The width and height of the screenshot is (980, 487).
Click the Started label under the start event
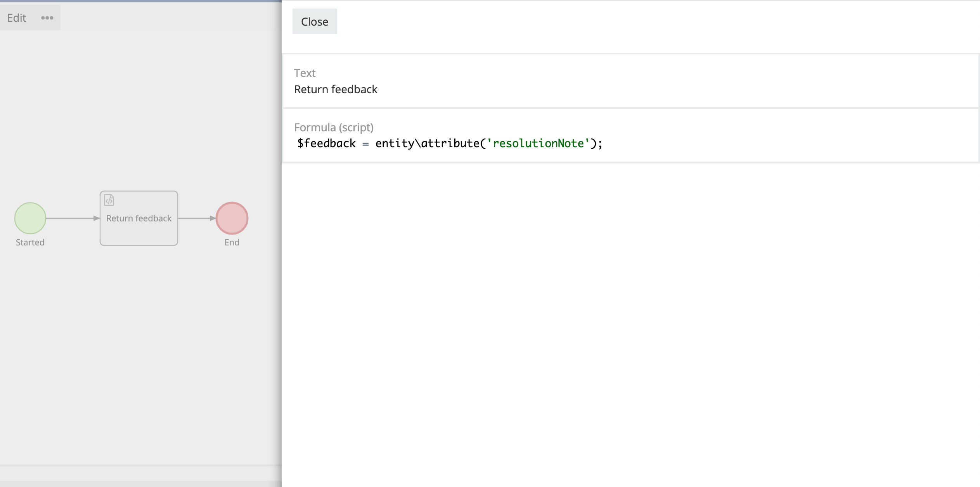[30, 242]
